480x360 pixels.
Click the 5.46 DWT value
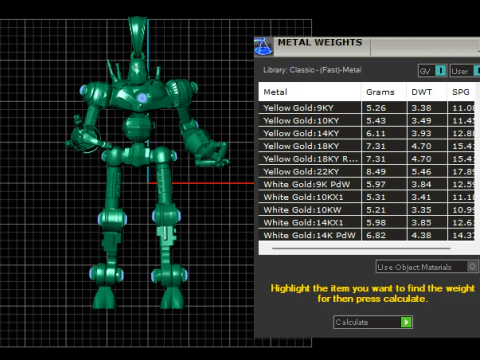(421, 172)
